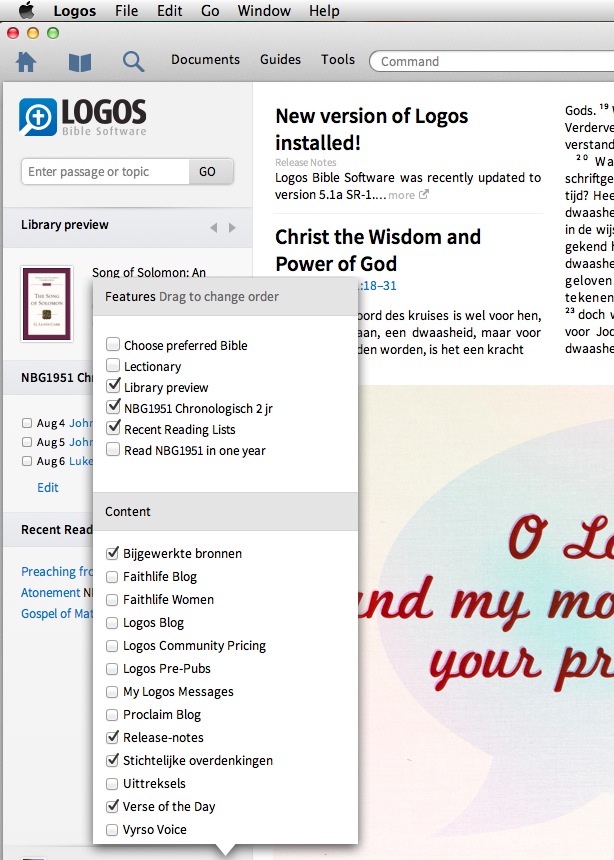
Task: Show previous Library preview item
Action: [x=213, y=227]
